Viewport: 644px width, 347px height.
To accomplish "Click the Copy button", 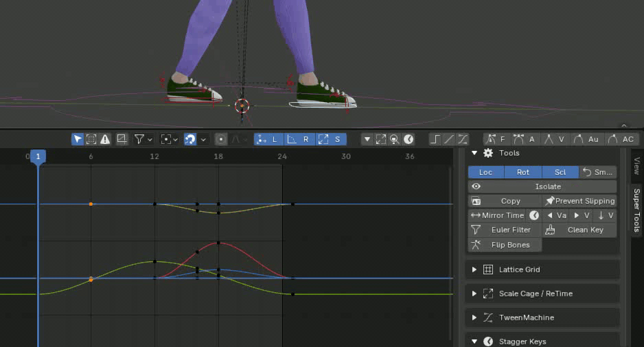I will pyautogui.click(x=505, y=201).
